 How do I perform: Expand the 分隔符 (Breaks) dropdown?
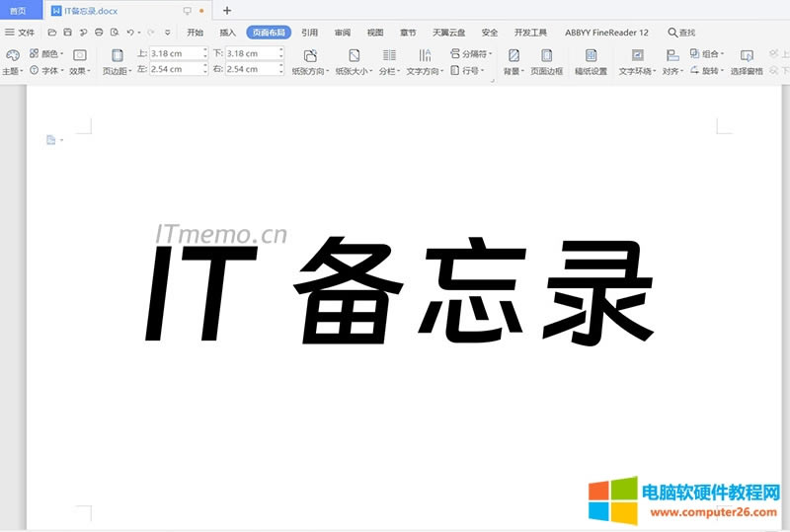(470, 53)
